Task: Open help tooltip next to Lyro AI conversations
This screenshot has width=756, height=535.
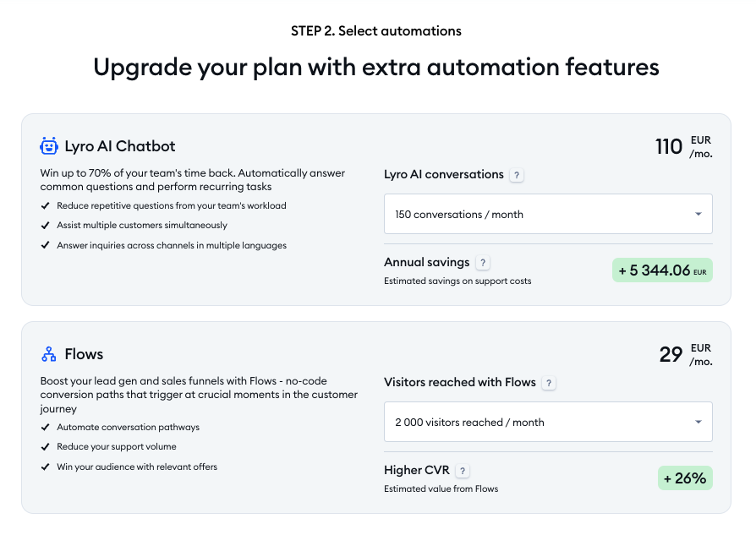Action: tap(517, 175)
